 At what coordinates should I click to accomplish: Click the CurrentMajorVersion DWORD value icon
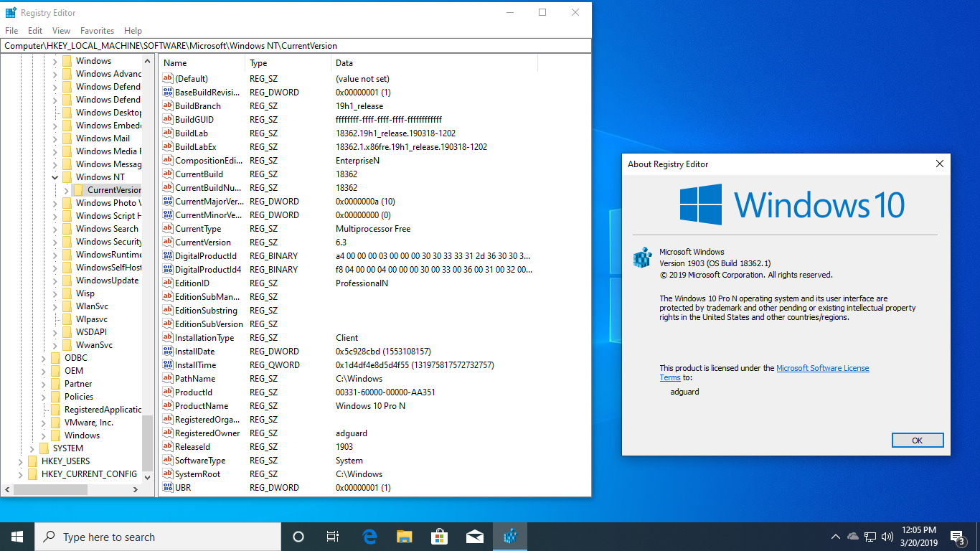pos(168,202)
